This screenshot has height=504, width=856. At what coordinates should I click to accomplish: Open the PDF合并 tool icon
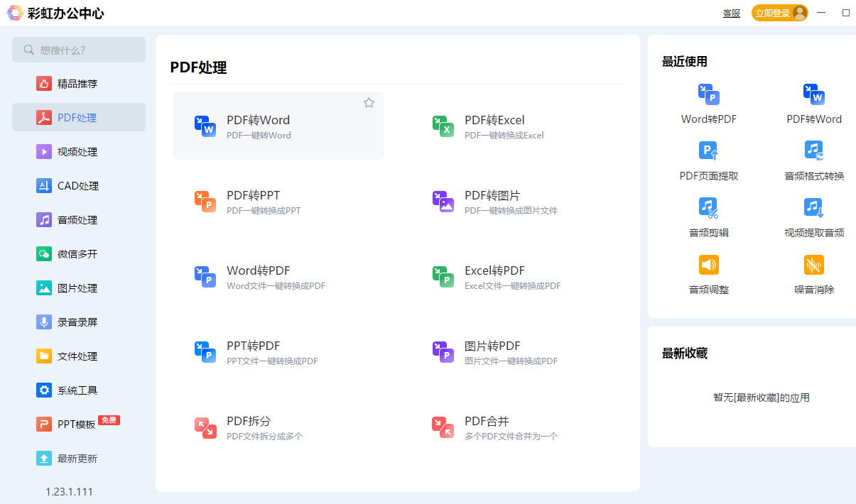click(x=443, y=427)
